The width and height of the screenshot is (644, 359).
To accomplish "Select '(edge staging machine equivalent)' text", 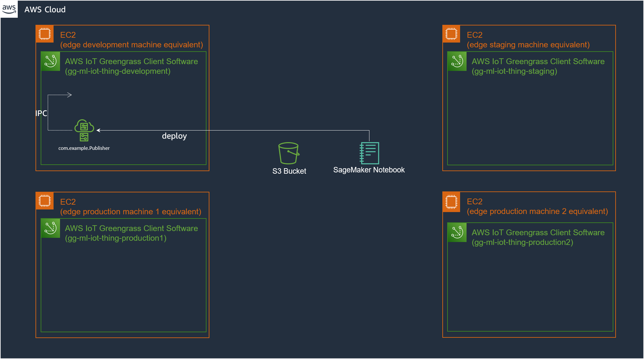I will [528, 45].
